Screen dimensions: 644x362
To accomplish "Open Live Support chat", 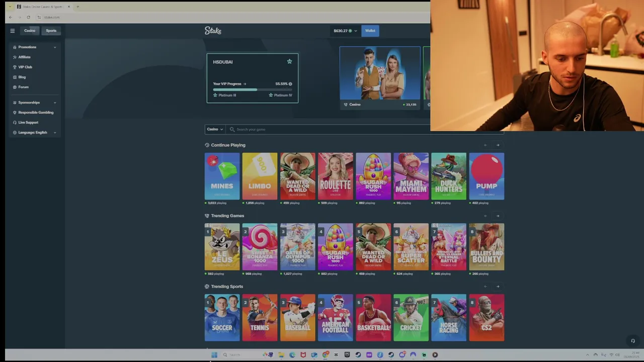I will coord(28,123).
